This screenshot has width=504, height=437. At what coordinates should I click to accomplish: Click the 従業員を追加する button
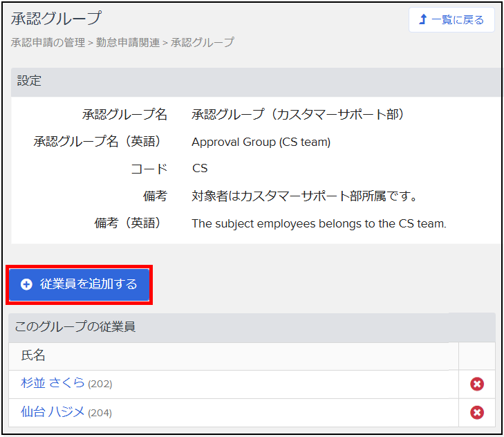tap(80, 284)
